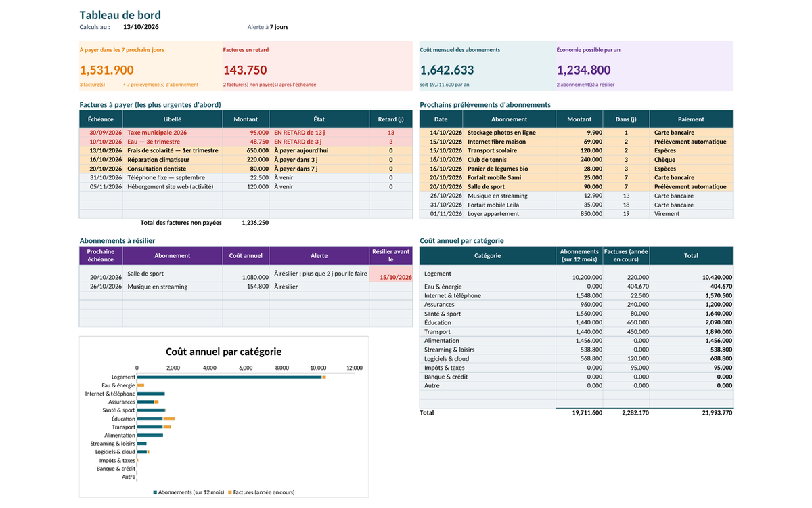Image resolution: width=812 pixels, height=508 pixels.
Task: Select the invoices column total 2,282.170
Action: [634, 412]
